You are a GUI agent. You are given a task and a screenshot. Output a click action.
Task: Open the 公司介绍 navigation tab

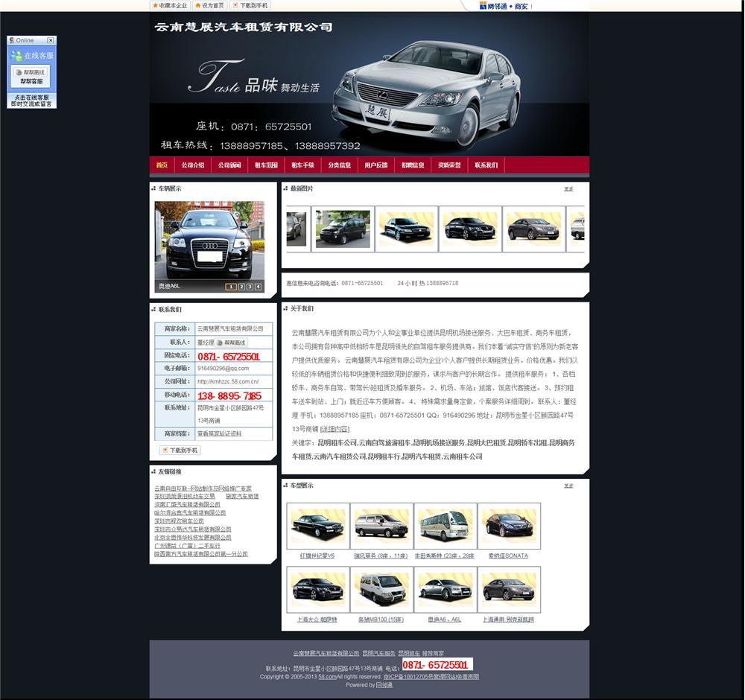[x=192, y=165]
